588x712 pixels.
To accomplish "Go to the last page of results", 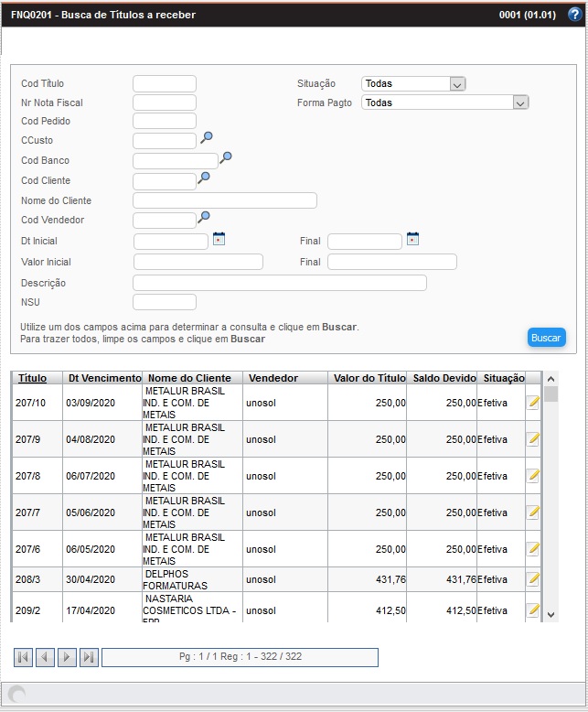I will click(89, 657).
